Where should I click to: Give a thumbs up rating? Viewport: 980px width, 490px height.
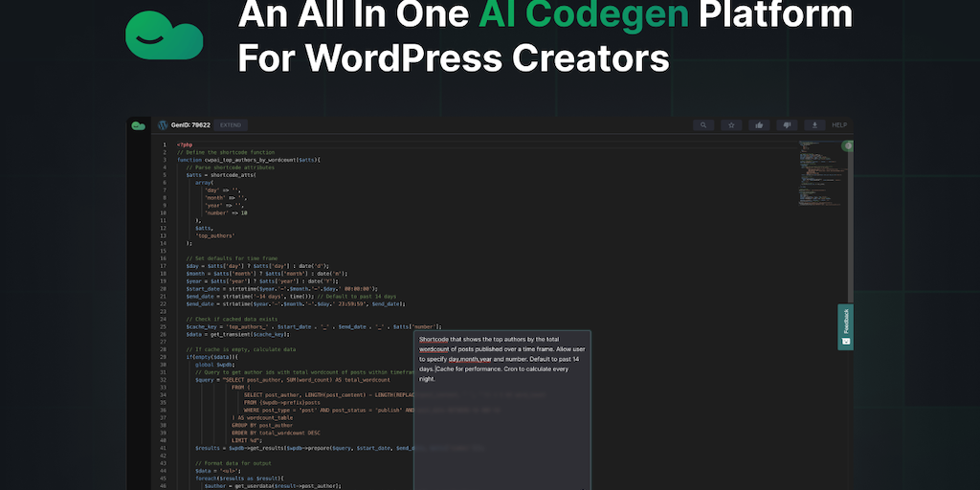click(x=759, y=125)
